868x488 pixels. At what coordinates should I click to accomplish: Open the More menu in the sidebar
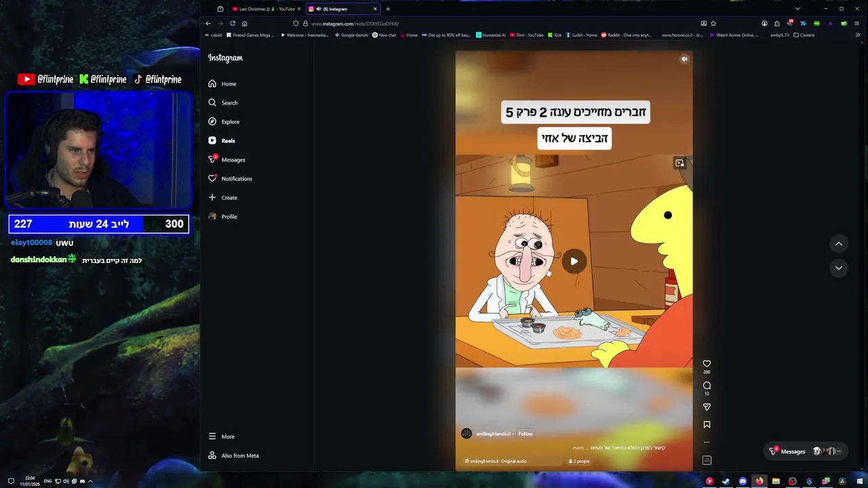coord(222,436)
